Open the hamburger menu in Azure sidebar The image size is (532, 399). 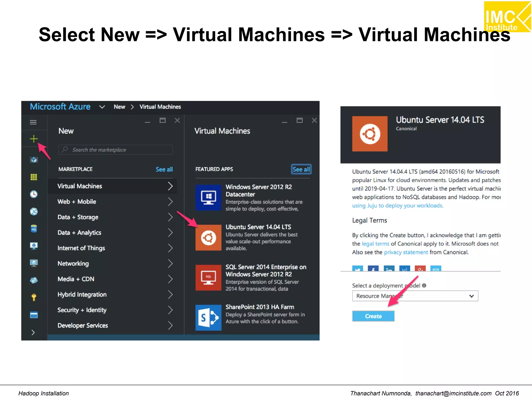33,122
